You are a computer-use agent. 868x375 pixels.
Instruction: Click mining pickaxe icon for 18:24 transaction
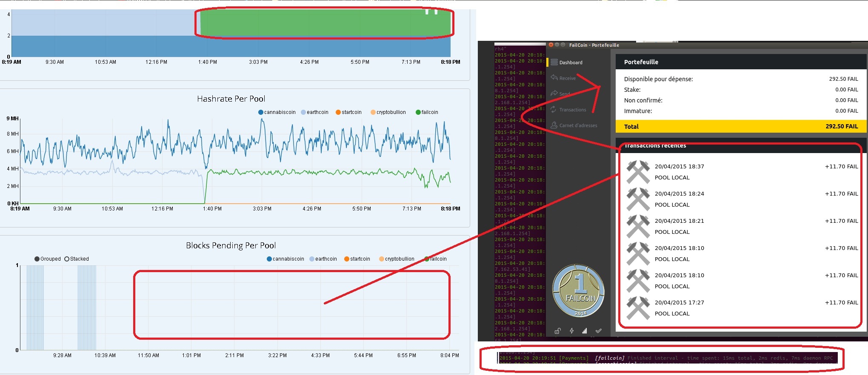[638, 199]
